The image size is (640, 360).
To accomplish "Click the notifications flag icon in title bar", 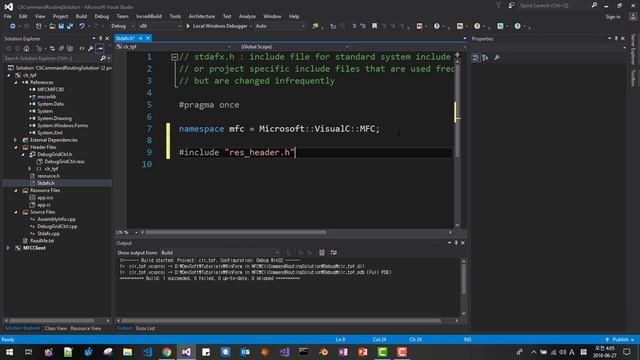I will (x=498, y=5).
